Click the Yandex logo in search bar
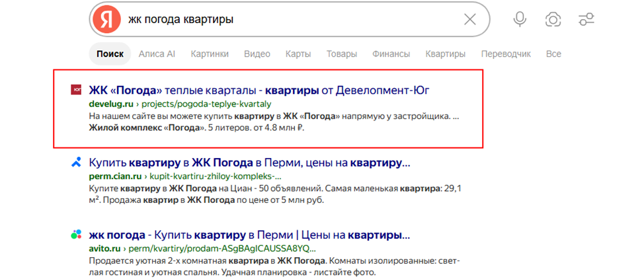644x279 pixels. point(106,19)
